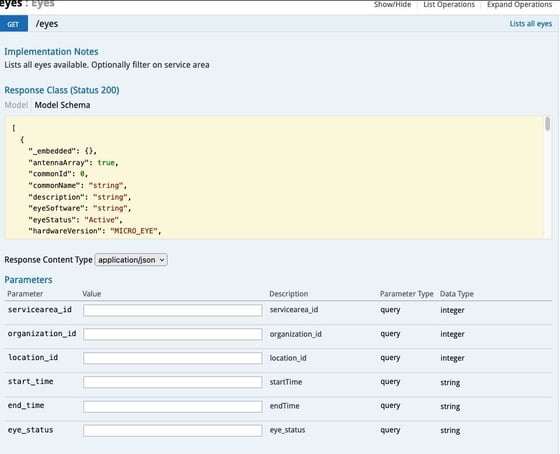The image size is (560, 454).
Task: Click the 'Description' column header
Action: coord(289,294)
